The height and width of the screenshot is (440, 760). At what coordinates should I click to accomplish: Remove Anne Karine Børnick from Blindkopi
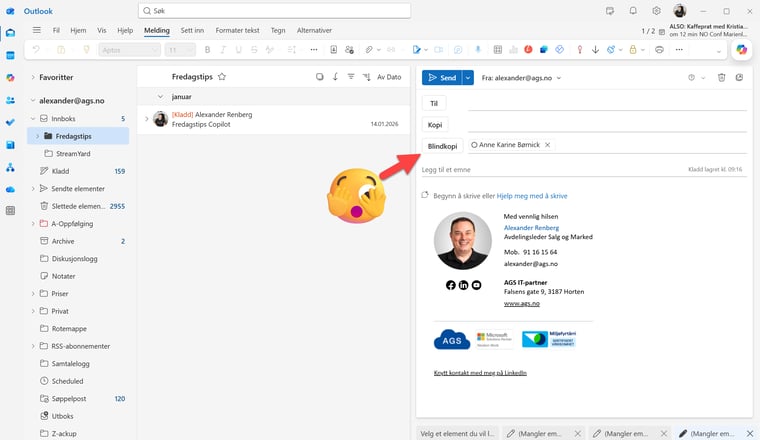tap(547, 145)
